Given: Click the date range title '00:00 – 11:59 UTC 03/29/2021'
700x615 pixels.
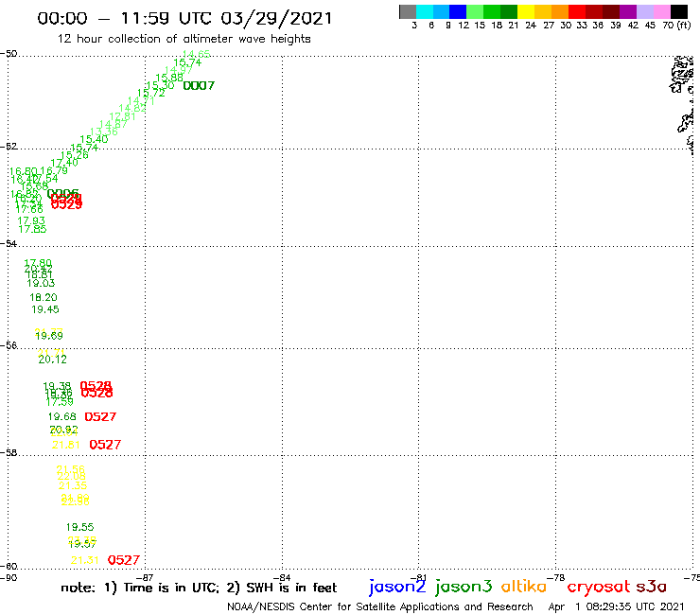Looking at the screenshot, I should coord(184,18).
